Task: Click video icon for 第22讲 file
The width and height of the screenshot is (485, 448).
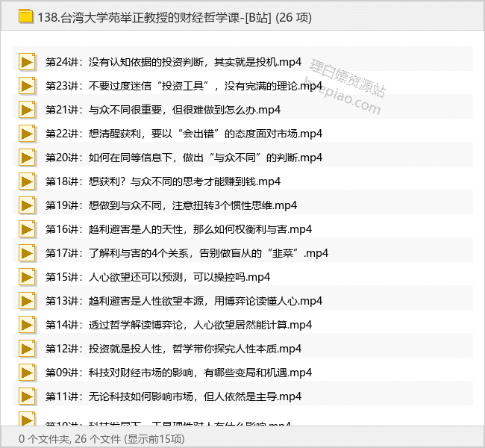Action: tap(27, 134)
